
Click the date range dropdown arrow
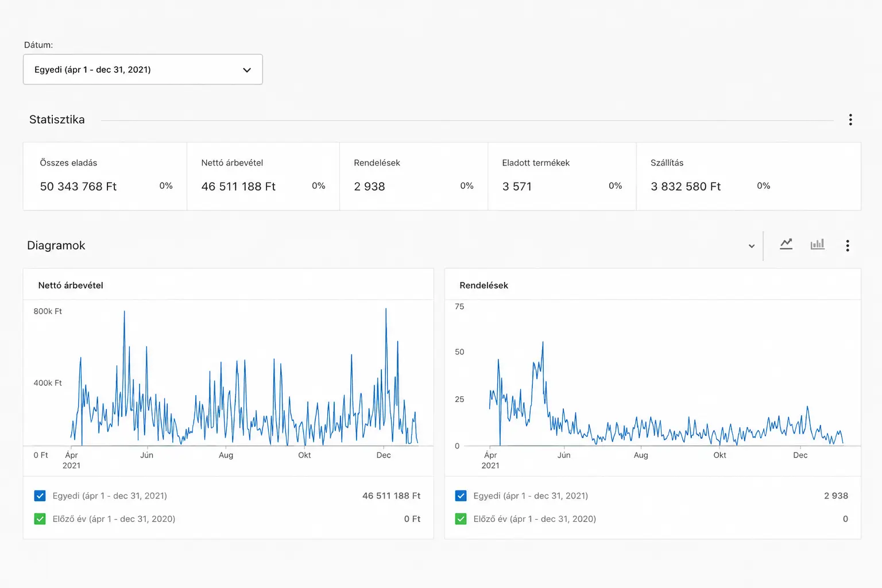(x=247, y=70)
